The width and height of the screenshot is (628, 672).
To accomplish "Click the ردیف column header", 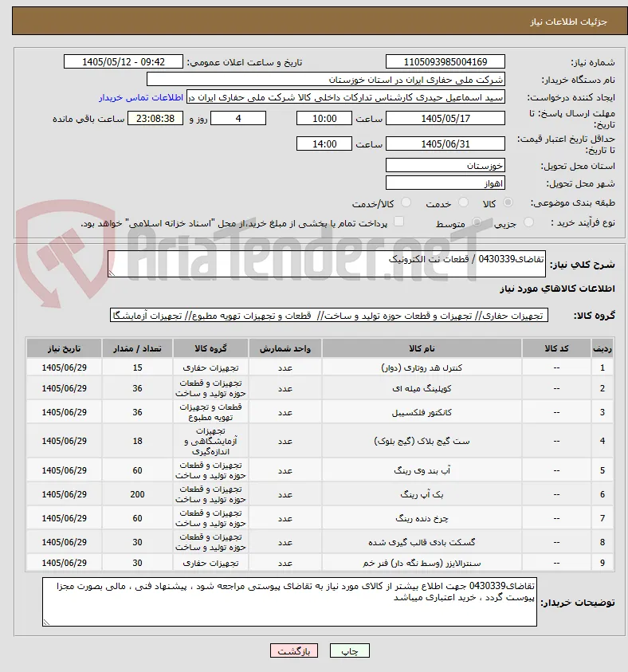I will (602, 348).
